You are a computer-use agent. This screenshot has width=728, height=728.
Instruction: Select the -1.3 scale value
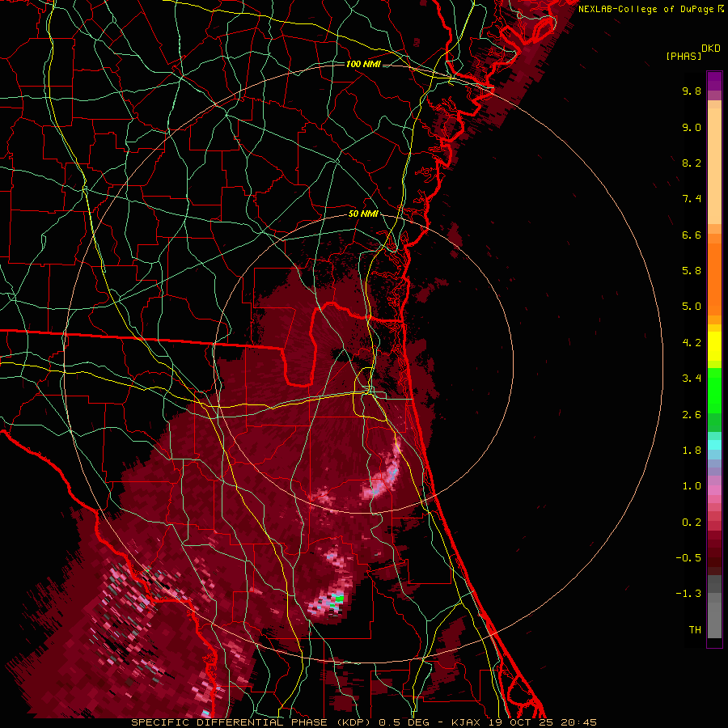[688, 594]
